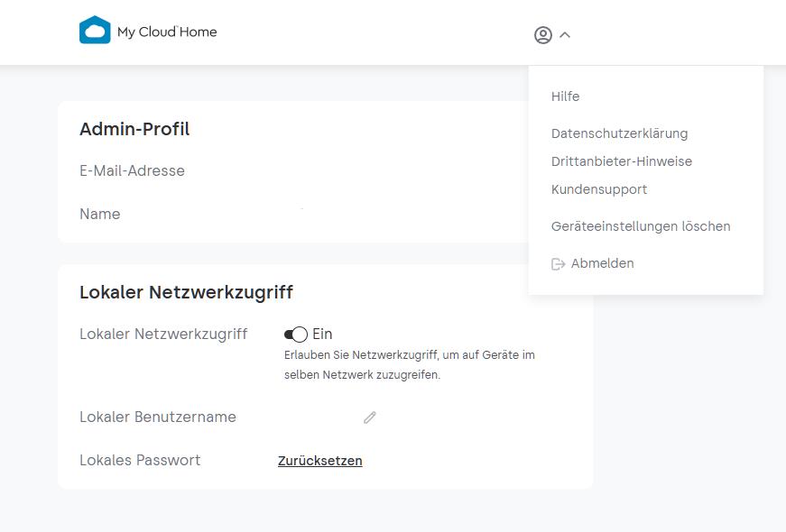Open Hilfe from the account menu
Image resolution: width=786 pixels, height=532 pixels.
pyautogui.click(x=566, y=96)
